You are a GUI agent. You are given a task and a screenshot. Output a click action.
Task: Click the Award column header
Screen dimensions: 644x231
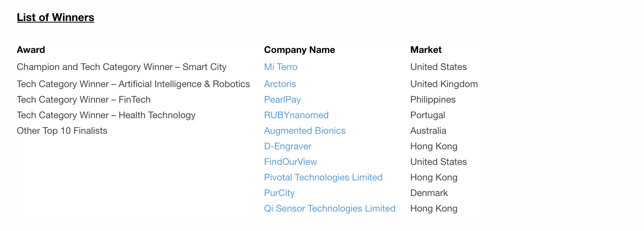[x=31, y=50]
